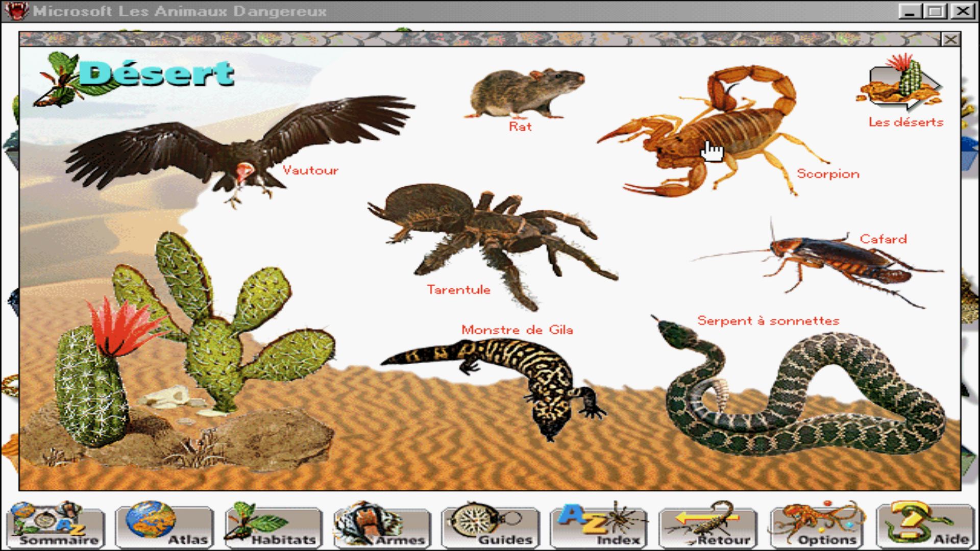The width and height of the screenshot is (980, 551).
Task: Open the Habitats button
Action: [273, 525]
